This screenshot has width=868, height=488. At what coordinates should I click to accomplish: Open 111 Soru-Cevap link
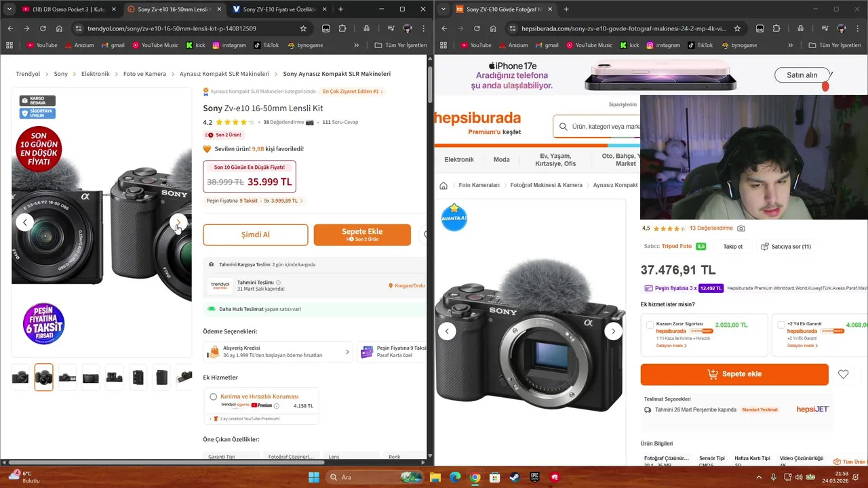click(x=340, y=123)
